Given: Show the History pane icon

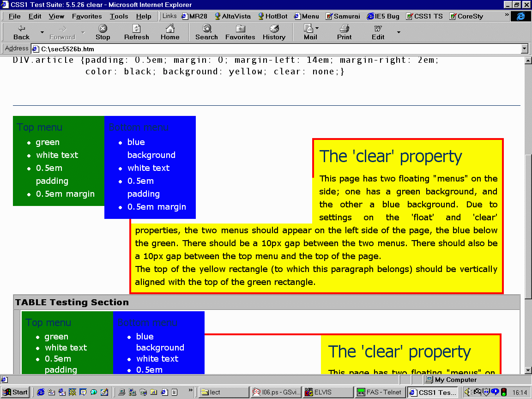Looking at the screenshot, I should (x=274, y=29).
